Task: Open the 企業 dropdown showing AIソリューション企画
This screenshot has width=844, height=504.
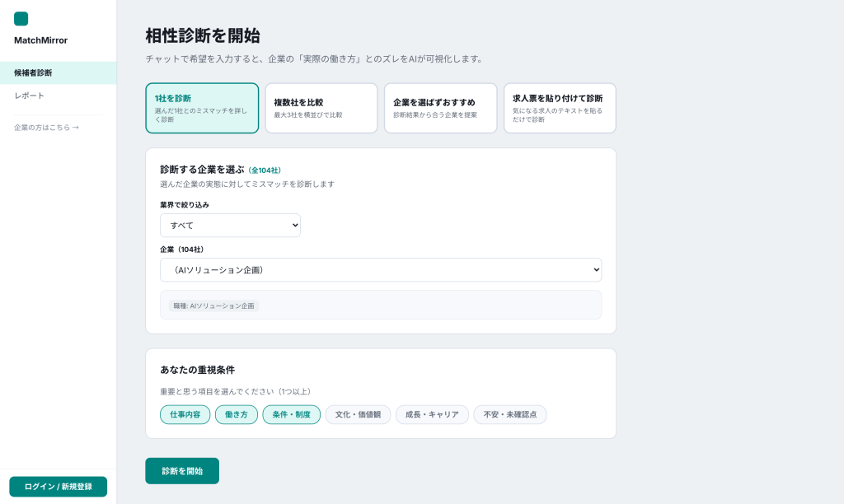Action: (x=381, y=270)
